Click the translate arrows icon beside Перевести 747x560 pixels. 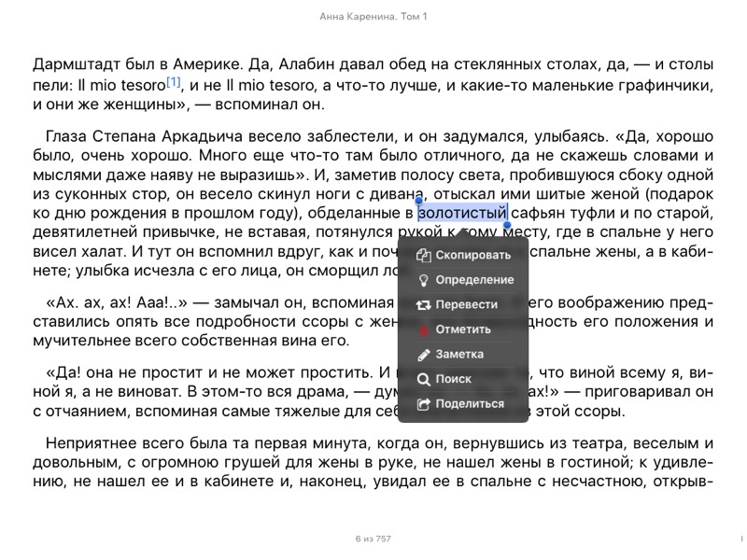pos(423,305)
